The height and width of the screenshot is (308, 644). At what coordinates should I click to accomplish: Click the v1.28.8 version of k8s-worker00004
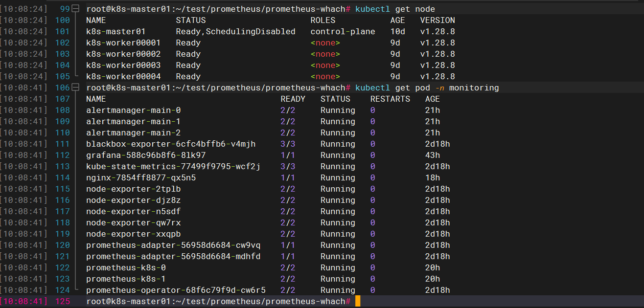coord(437,76)
